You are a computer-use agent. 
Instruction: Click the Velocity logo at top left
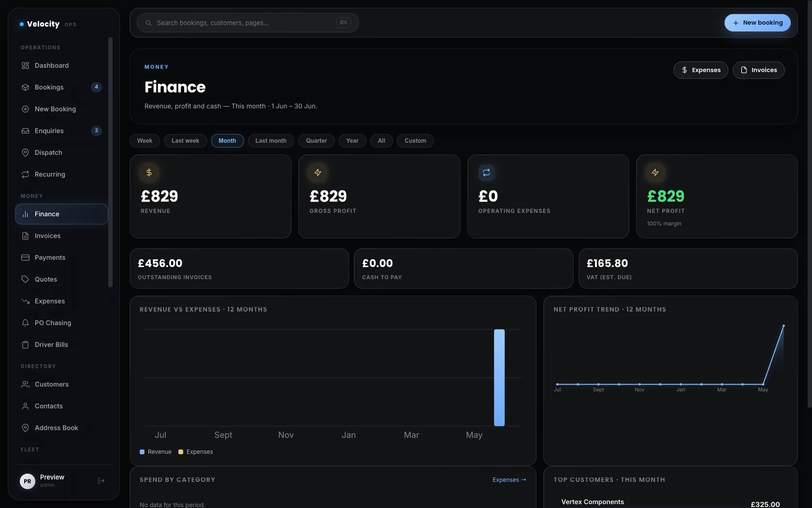[x=47, y=24]
